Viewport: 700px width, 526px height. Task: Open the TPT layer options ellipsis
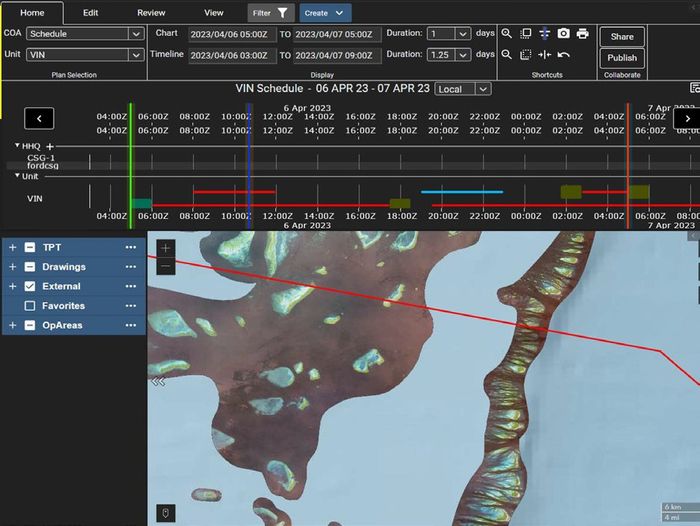(x=131, y=247)
